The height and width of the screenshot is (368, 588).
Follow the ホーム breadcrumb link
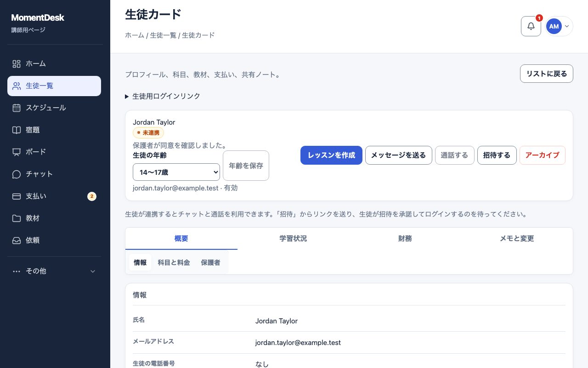point(135,35)
